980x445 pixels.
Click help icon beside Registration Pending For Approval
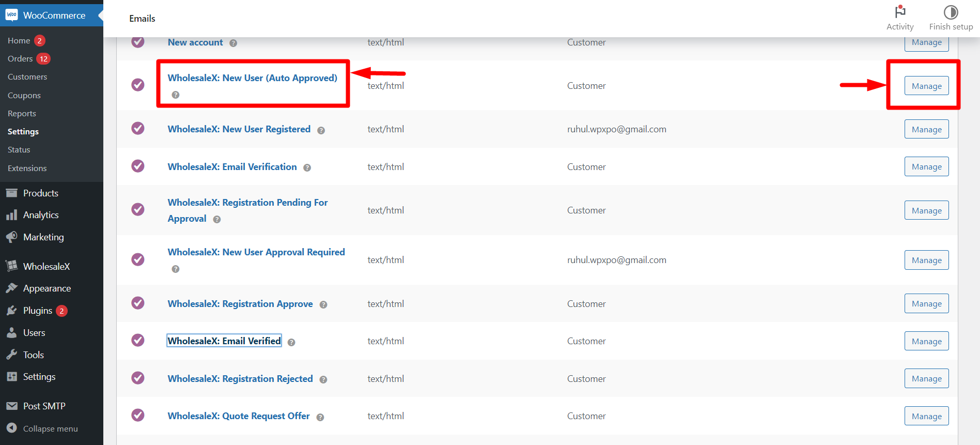pos(217,220)
